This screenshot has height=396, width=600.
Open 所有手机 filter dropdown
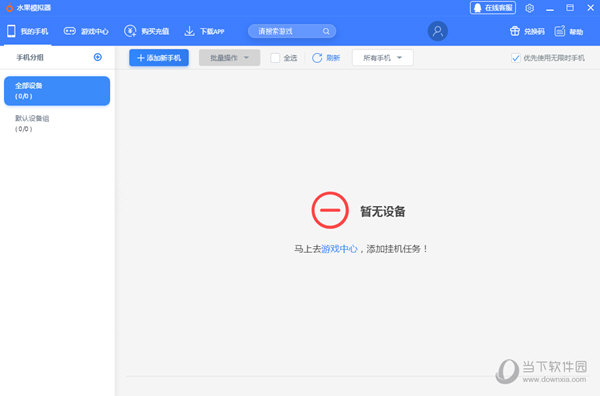(383, 58)
